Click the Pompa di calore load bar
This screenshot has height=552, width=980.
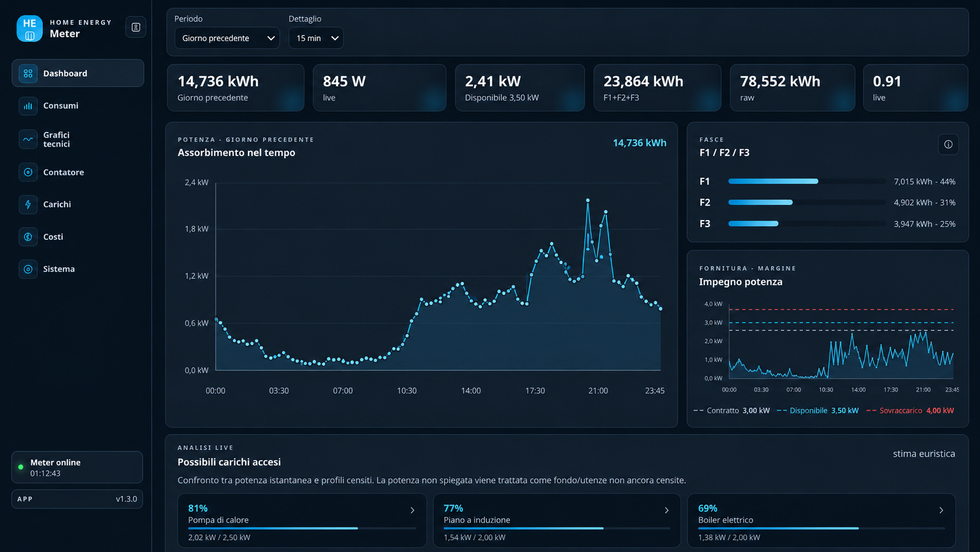302,529
